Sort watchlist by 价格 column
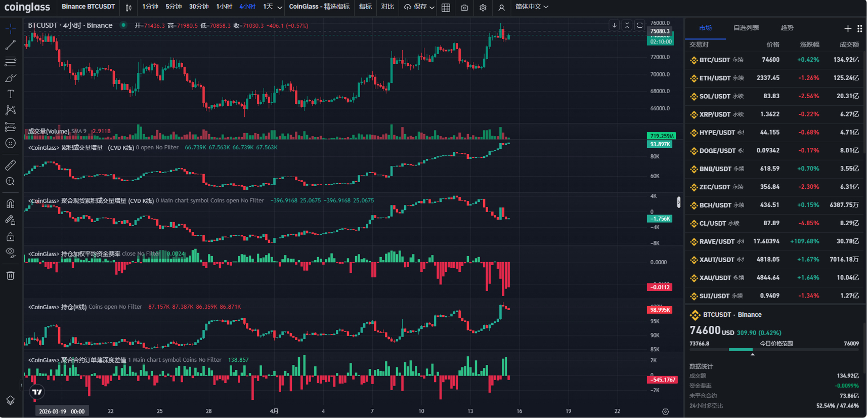Screen dimensions: 868x419 (x=773, y=45)
